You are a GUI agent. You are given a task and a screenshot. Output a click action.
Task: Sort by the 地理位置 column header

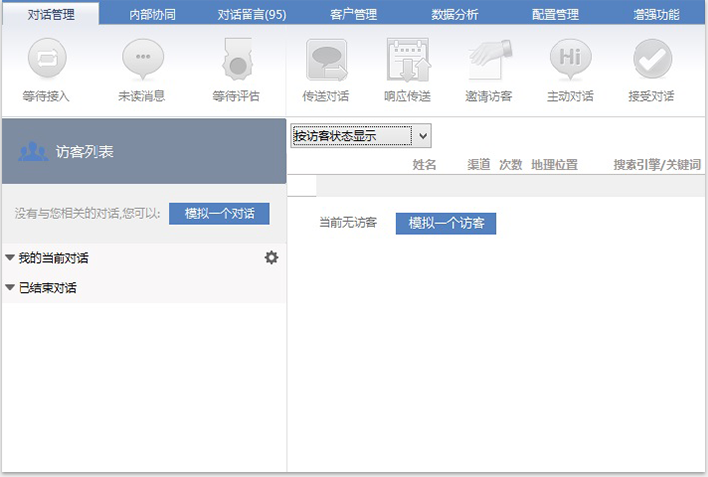[554, 165]
